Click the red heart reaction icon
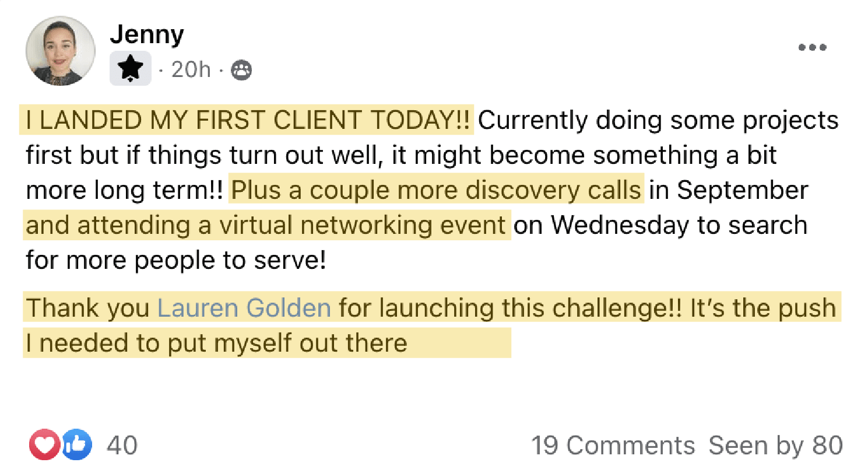Viewport: 868px width, 473px height. coord(44,445)
